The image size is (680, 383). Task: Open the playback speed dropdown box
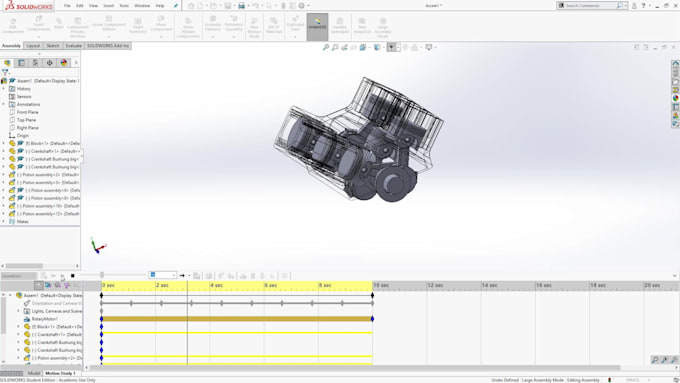point(163,275)
